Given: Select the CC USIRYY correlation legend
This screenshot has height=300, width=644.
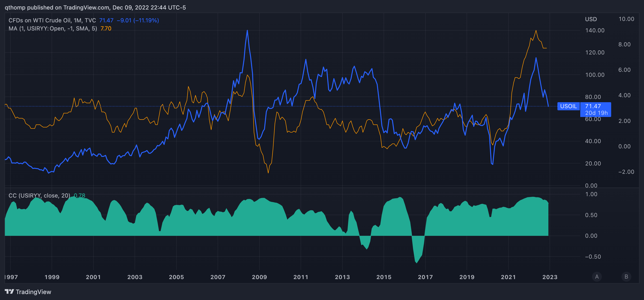Looking at the screenshot, I should coord(39,195).
